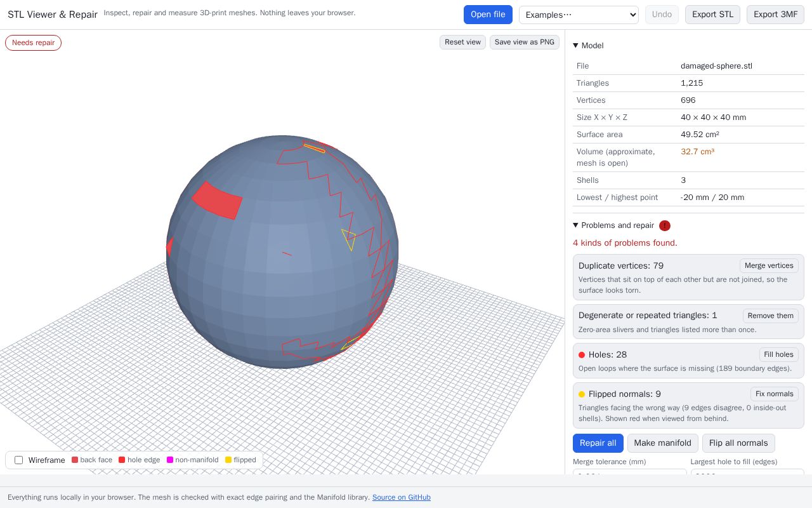Click the "4 kinds of problems found." message
Screen dimensions: 812x508
625,243
